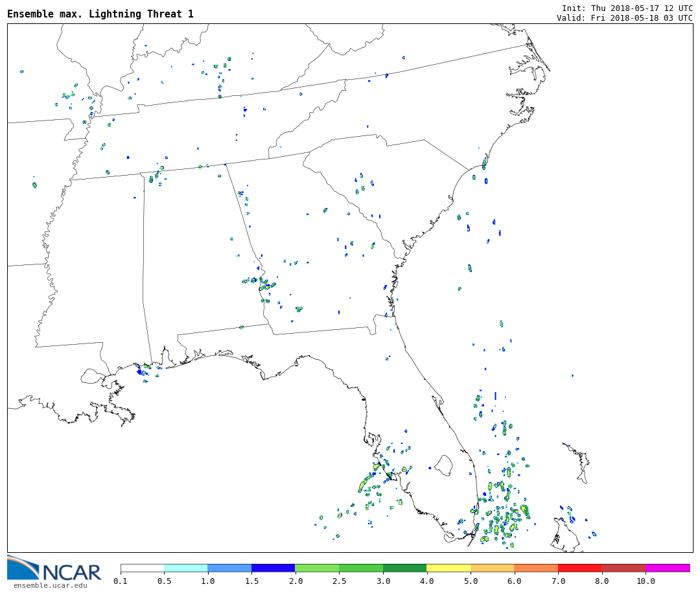Click the red 7.0–8.0 color segment
700x593 pixels.
[x=580, y=568]
